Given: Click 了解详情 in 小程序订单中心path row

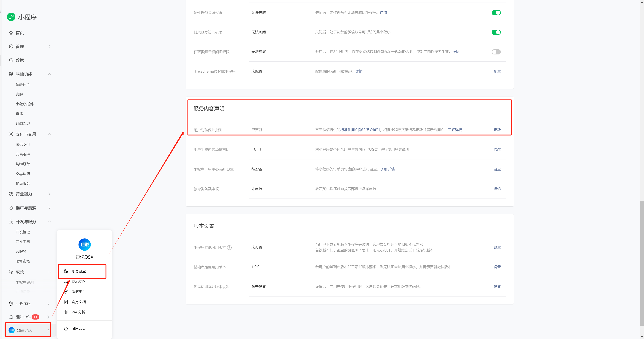Looking at the screenshot, I should click(x=388, y=169).
